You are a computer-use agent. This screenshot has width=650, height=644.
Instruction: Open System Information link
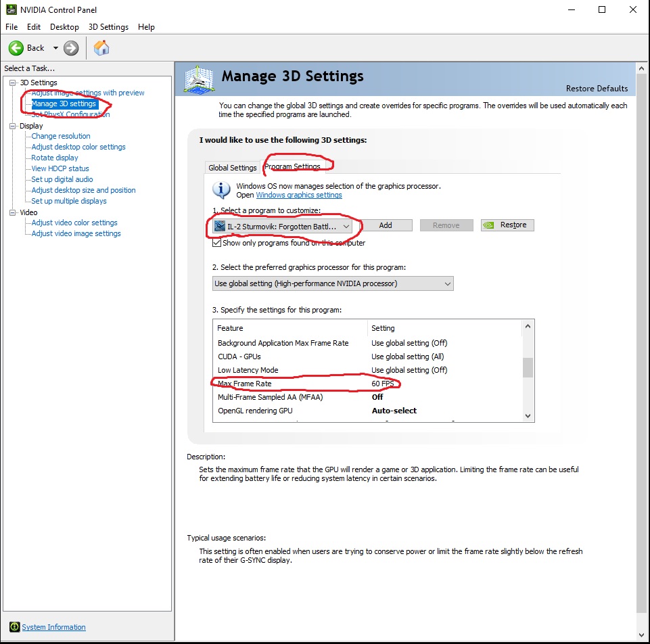click(x=53, y=627)
